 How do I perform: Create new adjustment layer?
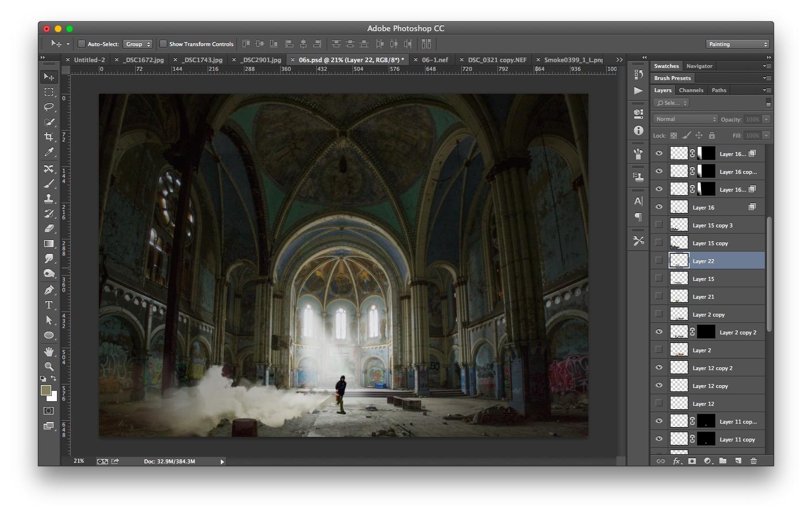tap(707, 461)
